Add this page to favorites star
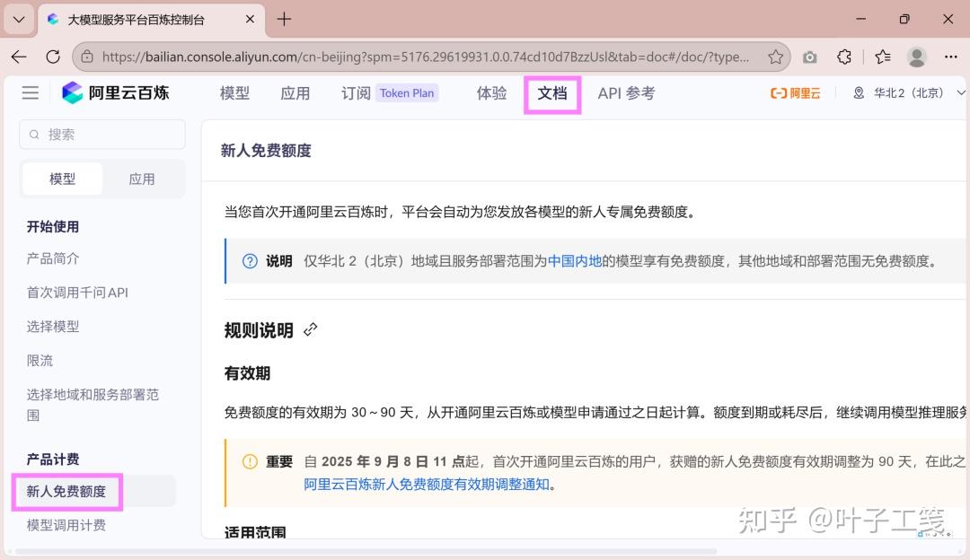This screenshot has height=560, width=970. (x=775, y=57)
